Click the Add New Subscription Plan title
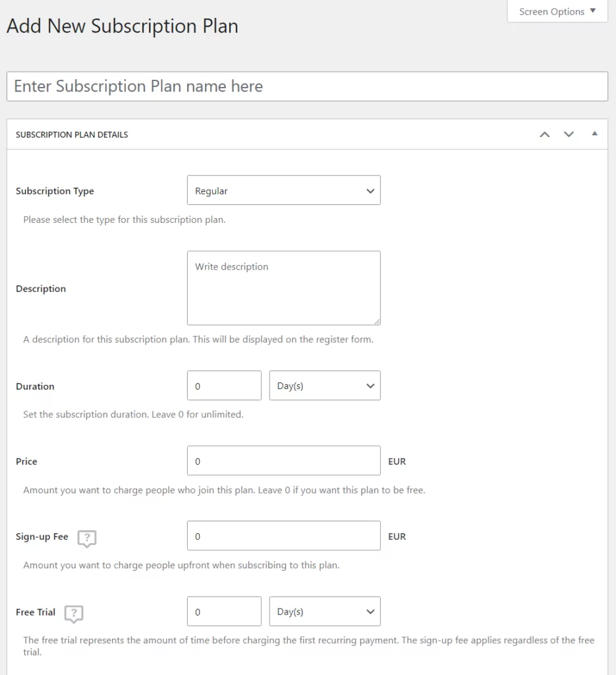Screen dimensions: 616x675 coord(123,26)
